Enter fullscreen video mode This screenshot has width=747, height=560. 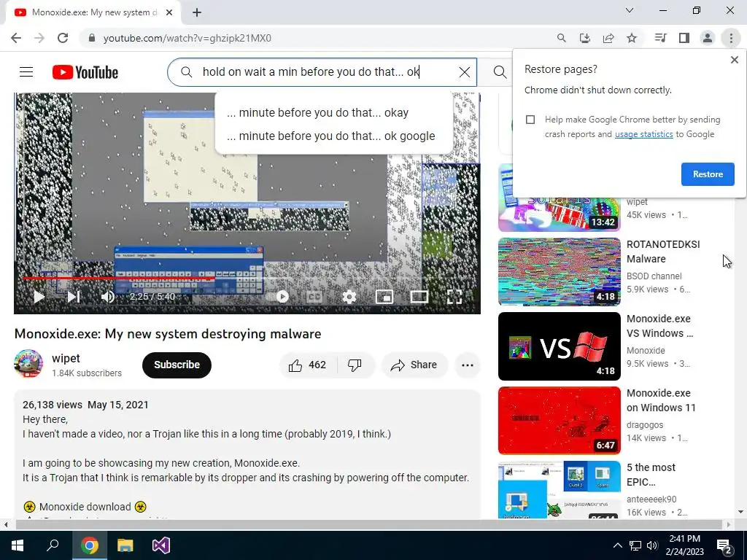[454, 297]
